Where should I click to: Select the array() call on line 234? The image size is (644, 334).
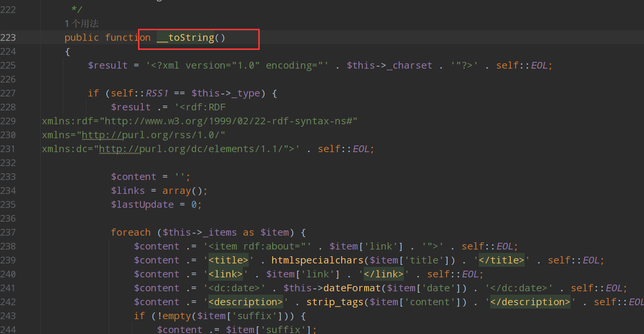183,191
